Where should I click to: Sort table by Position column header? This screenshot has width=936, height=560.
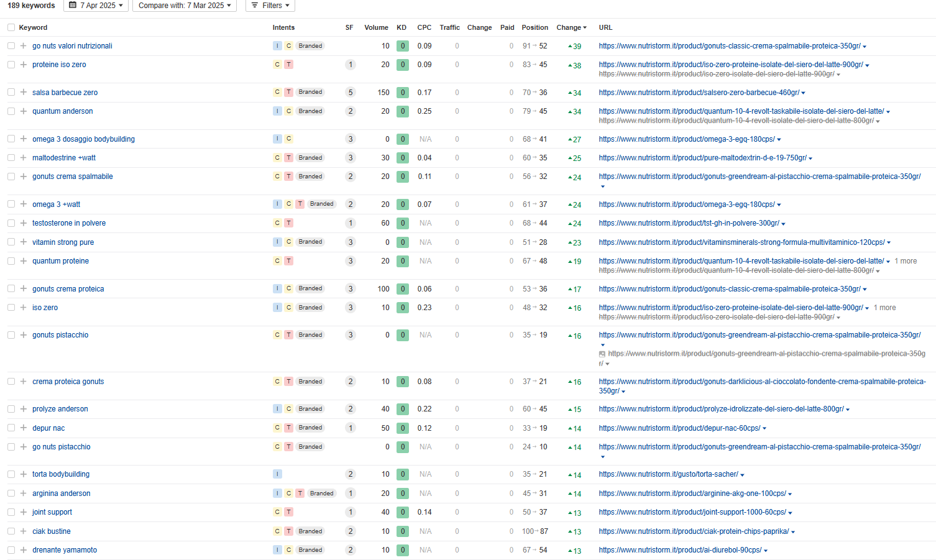(535, 27)
